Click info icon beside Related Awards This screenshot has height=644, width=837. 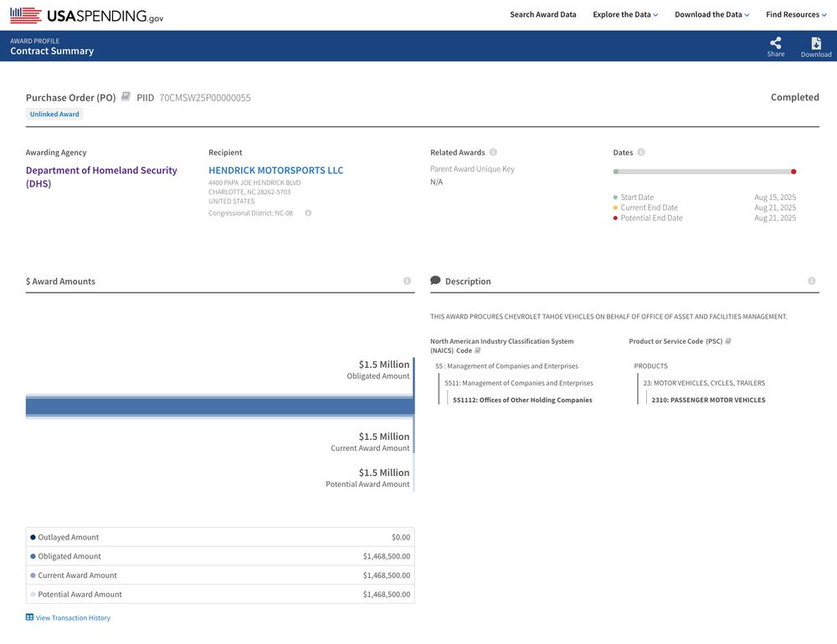[x=493, y=152]
